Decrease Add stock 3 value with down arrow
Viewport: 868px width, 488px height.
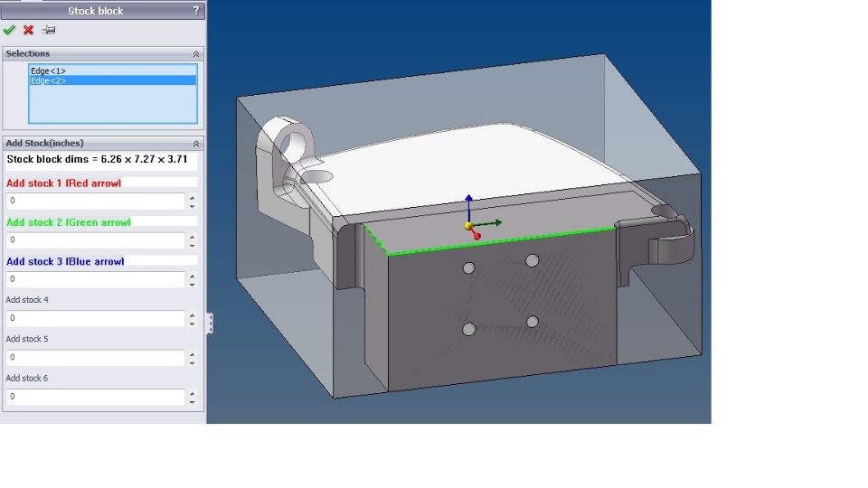192,285
